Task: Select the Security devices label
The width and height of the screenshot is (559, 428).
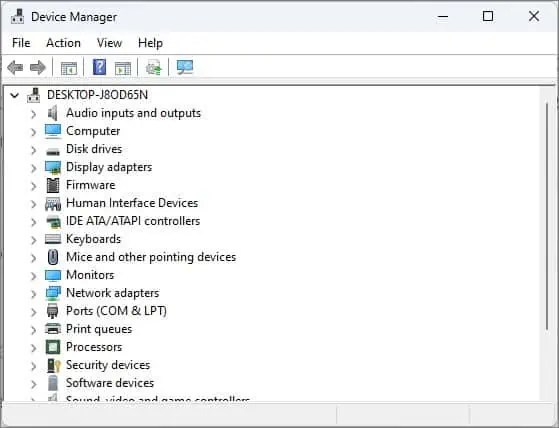Action: pos(108,365)
